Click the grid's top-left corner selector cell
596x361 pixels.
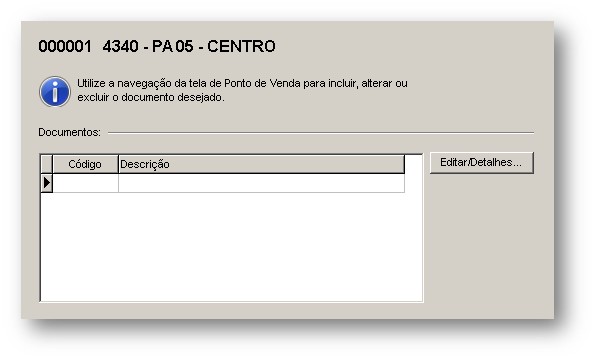[46, 164]
